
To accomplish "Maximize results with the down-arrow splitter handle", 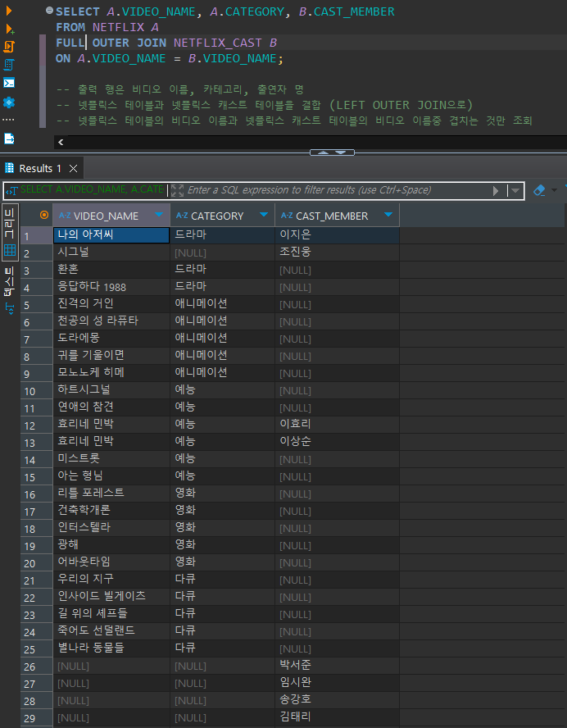I will pos(341,152).
